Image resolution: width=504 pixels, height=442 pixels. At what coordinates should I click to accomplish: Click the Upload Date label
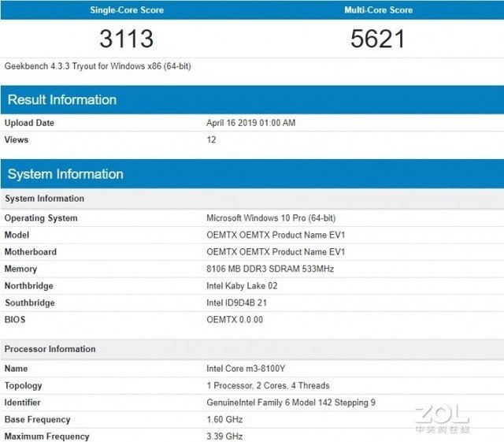29,123
